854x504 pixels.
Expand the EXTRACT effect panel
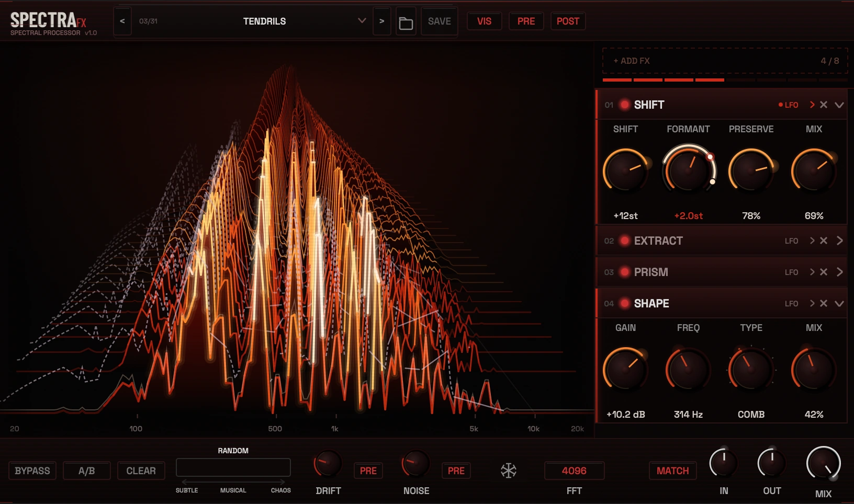point(840,240)
